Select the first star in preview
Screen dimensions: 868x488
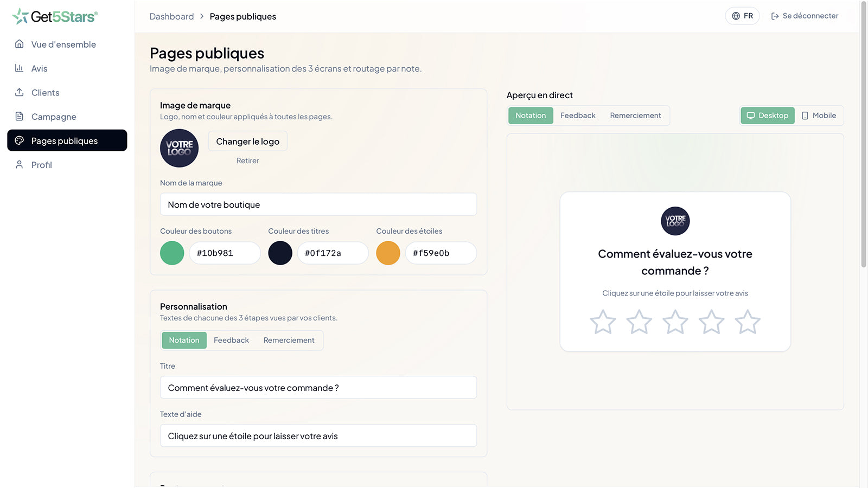pos(603,322)
